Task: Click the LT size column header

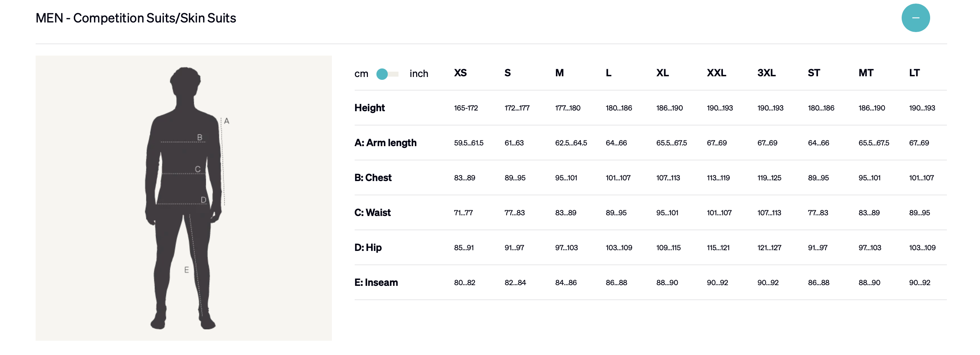Action: tap(914, 73)
